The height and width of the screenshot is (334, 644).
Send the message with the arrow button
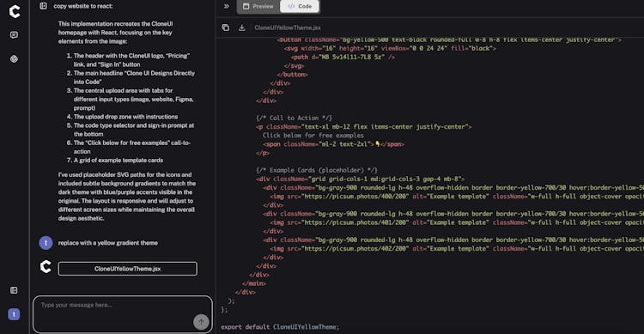201,322
